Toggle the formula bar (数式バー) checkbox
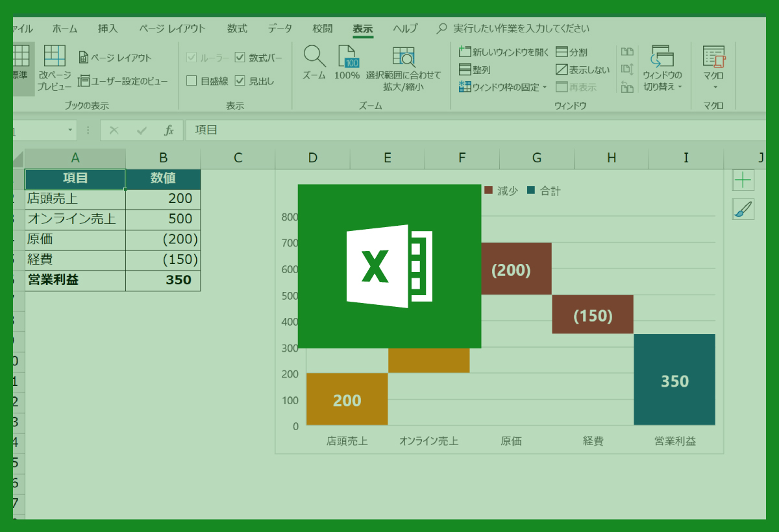 point(240,58)
